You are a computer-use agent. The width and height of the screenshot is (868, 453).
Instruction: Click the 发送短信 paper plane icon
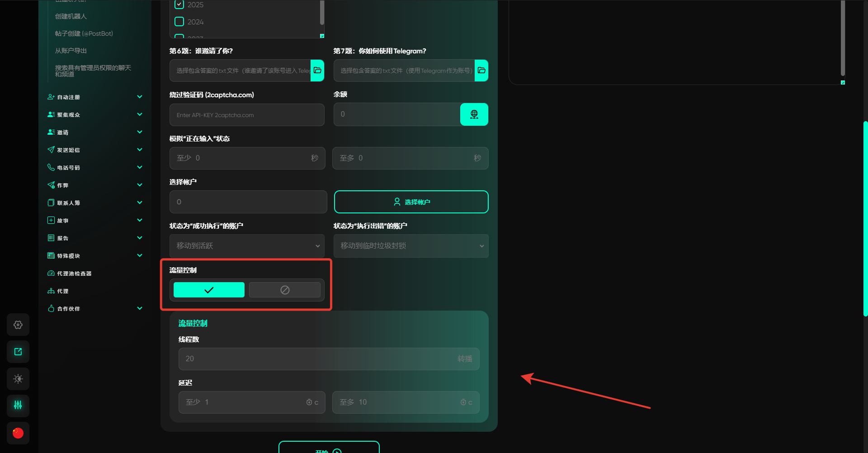(x=51, y=150)
